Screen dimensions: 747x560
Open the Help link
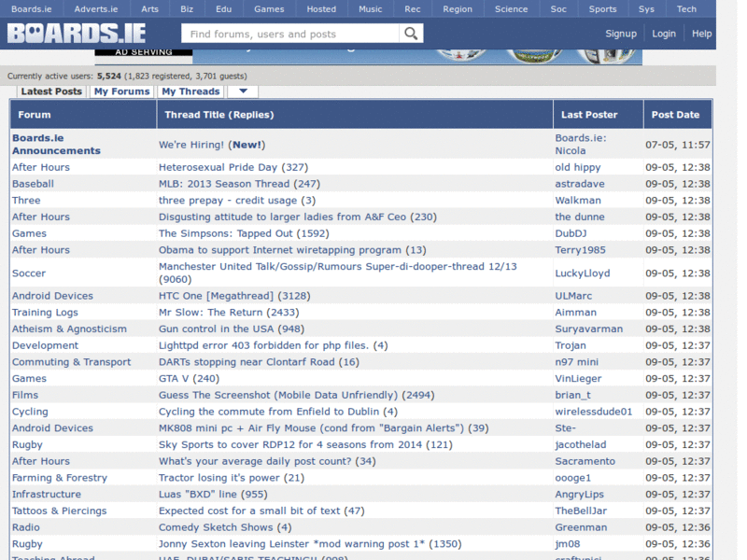(702, 34)
